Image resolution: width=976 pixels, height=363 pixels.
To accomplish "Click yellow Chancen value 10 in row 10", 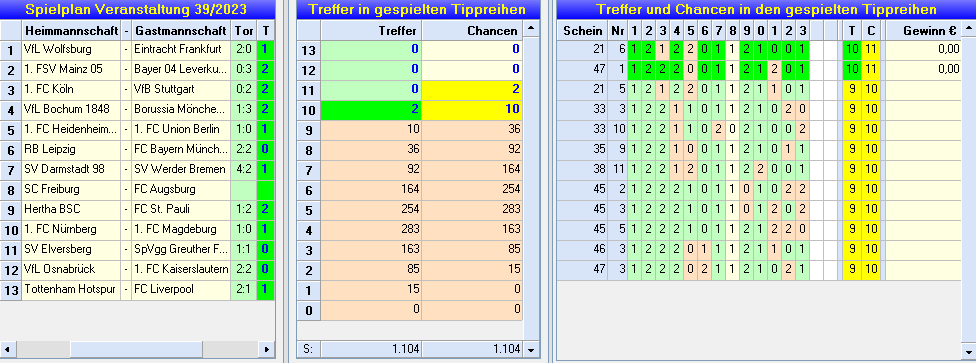I will tap(472, 110).
